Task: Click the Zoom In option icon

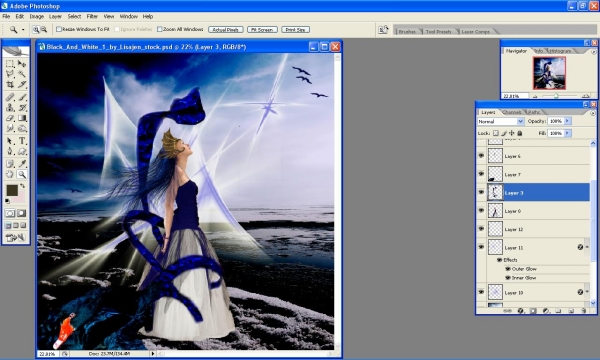Action: pos(36,29)
